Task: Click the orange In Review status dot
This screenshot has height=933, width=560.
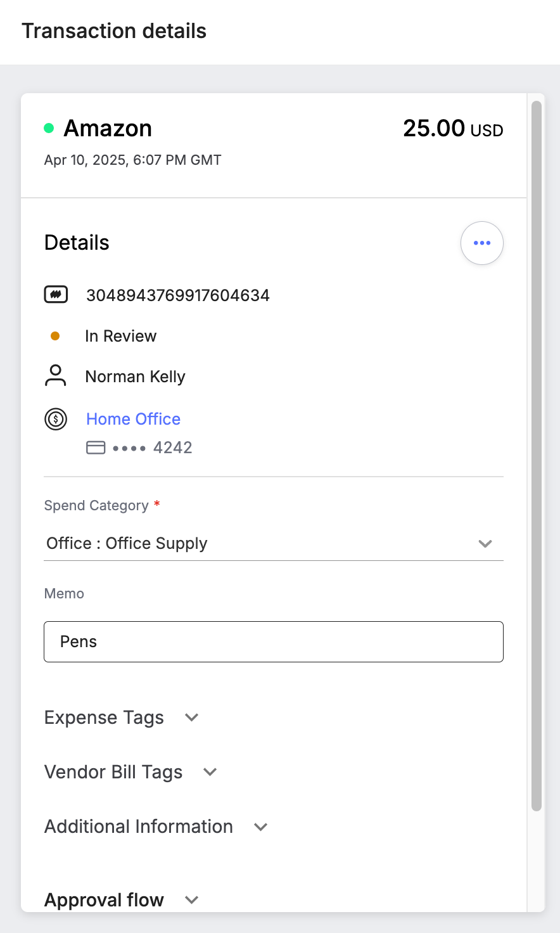Action: pyautogui.click(x=55, y=336)
